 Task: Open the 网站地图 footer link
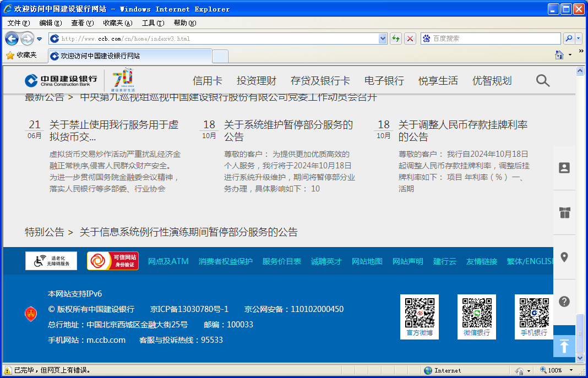[367, 261]
